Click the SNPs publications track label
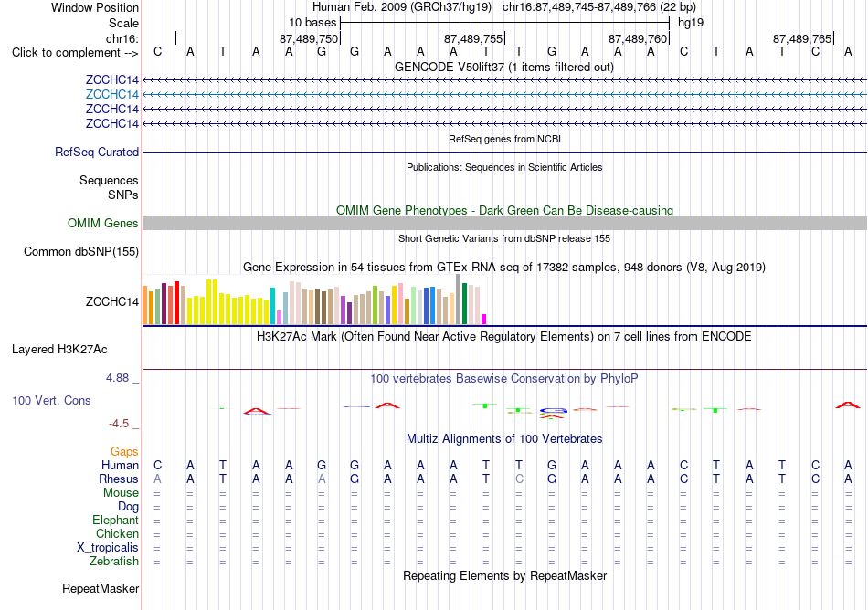 point(123,195)
